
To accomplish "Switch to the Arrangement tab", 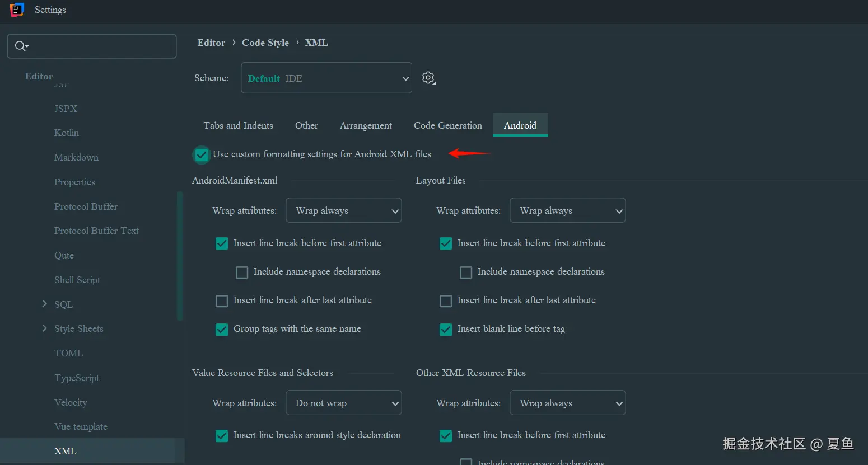I will point(366,125).
